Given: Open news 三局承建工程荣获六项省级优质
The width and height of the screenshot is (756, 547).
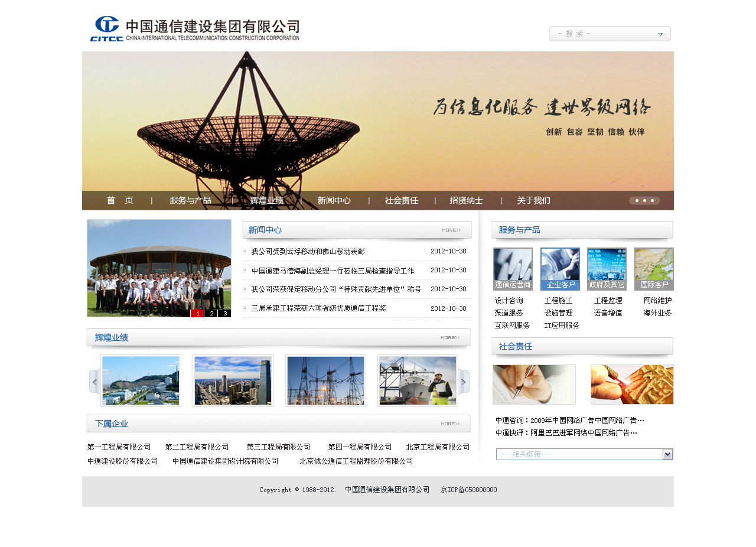Looking at the screenshot, I should [x=318, y=308].
